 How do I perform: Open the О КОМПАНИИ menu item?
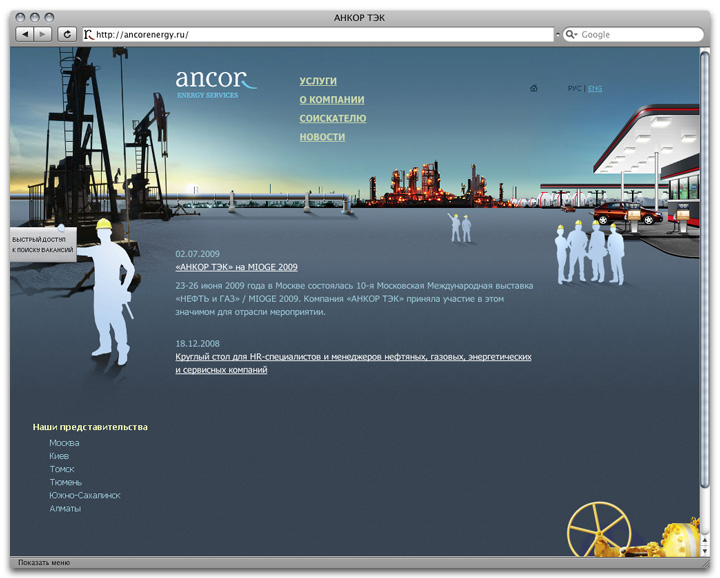[331, 100]
